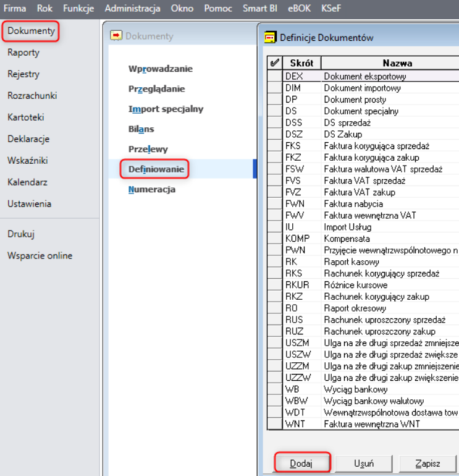Click the Dokumenty window title icon
459x476 pixels.
point(116,36)
